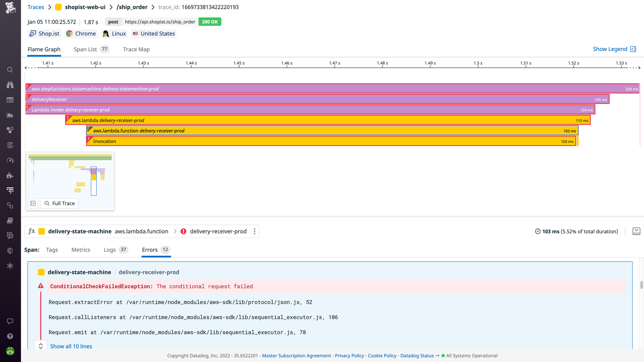Click the up-down chevron next to error stack

(x=41, y=346)
